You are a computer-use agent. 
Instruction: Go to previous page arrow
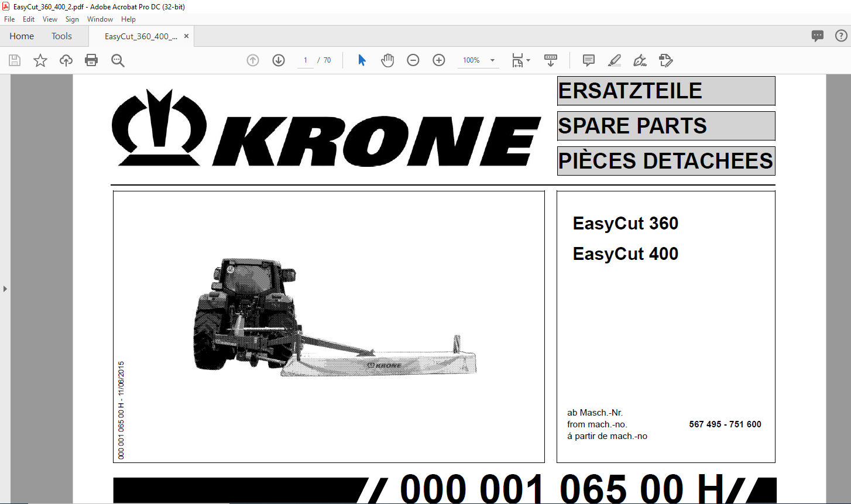point(253,60)
